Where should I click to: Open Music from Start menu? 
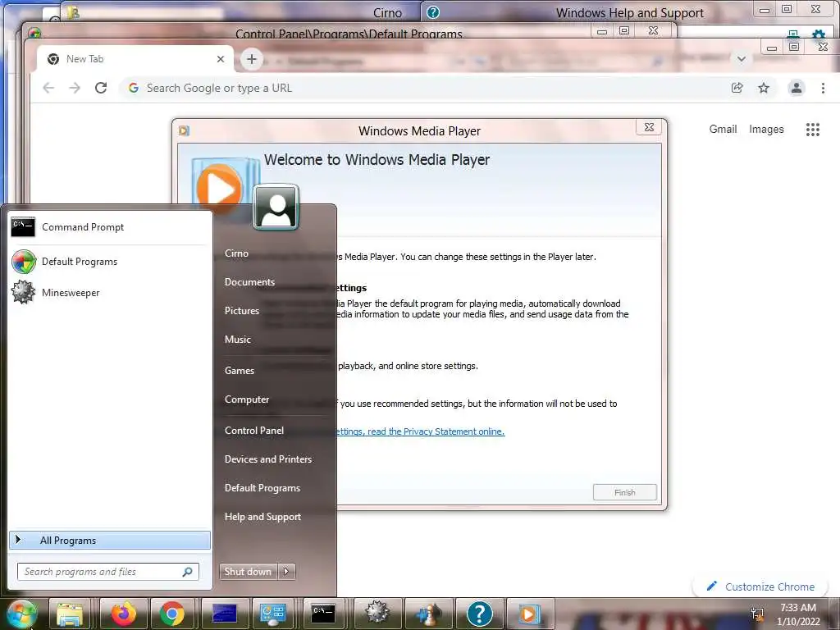click(x=238, y=339)
